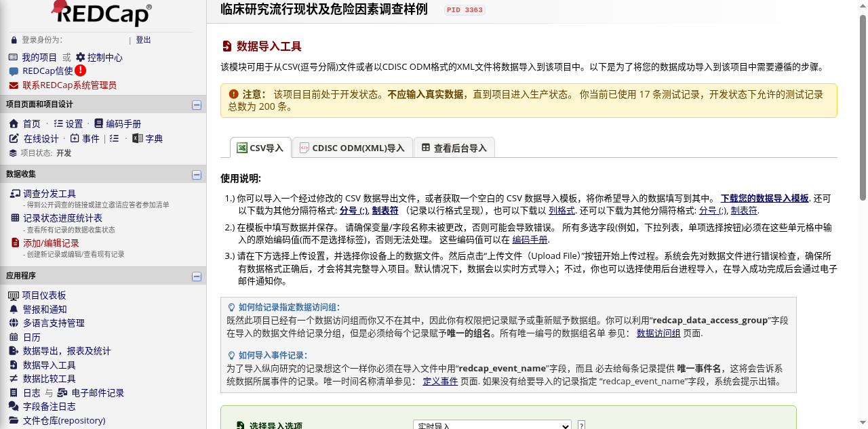Click the envelope icon for 联系REDCap系统管理员
The height and width of the screenshot is (429, 868).
pyautogui.click(x=14, y=85)
